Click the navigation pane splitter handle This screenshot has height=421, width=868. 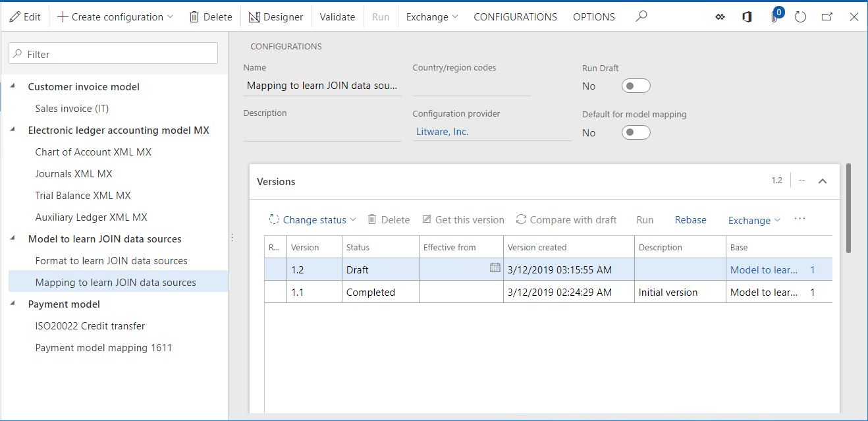[232, 237]
